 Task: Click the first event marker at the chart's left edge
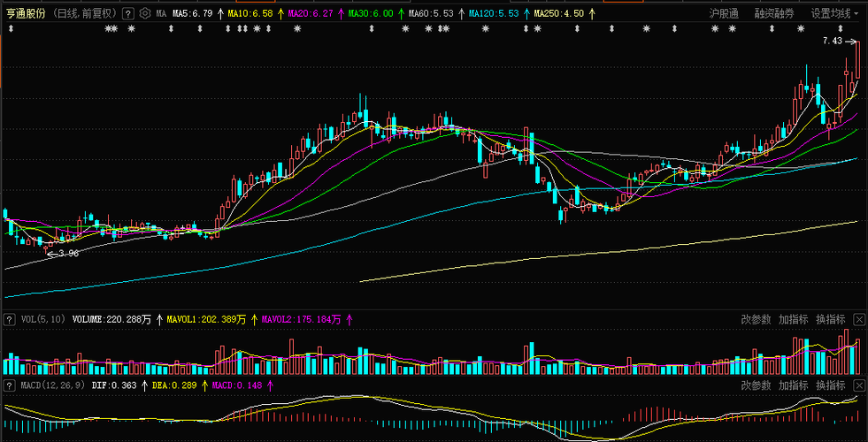10,28
